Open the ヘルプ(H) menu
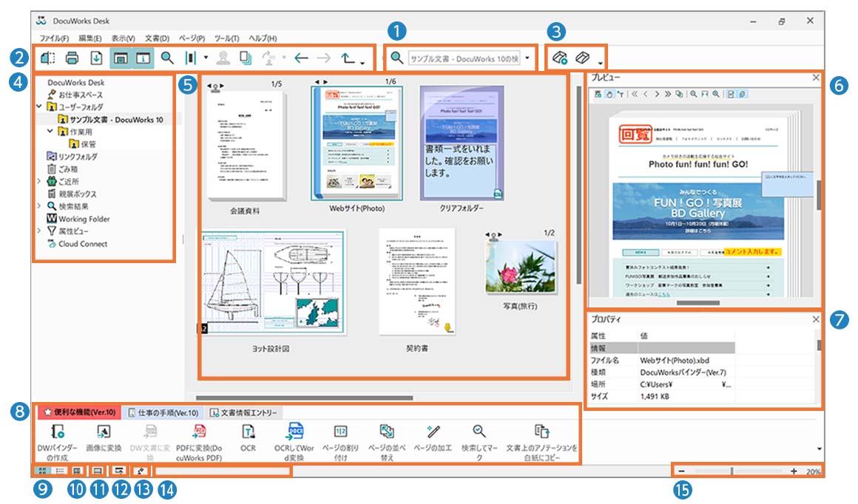858x504 pixels. coord(263,38)
